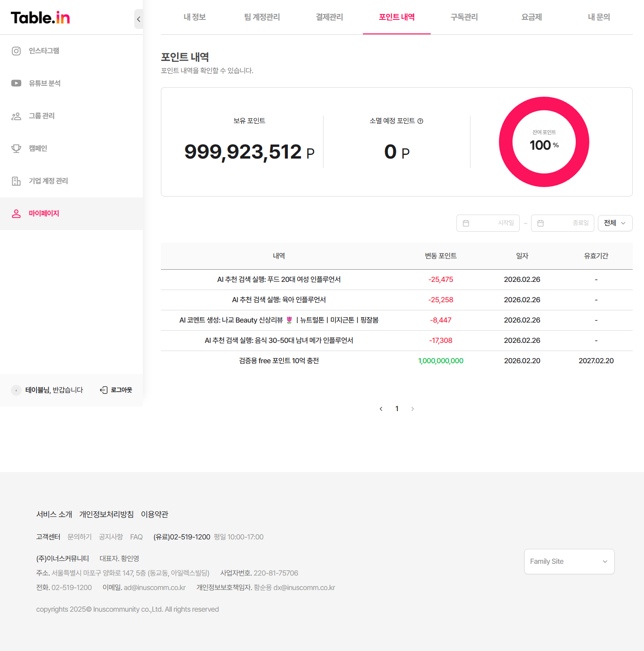This screenshot has width=644, height=651.
Task: Open YouTube analysis via its play icon
Action: pos(16,83)
